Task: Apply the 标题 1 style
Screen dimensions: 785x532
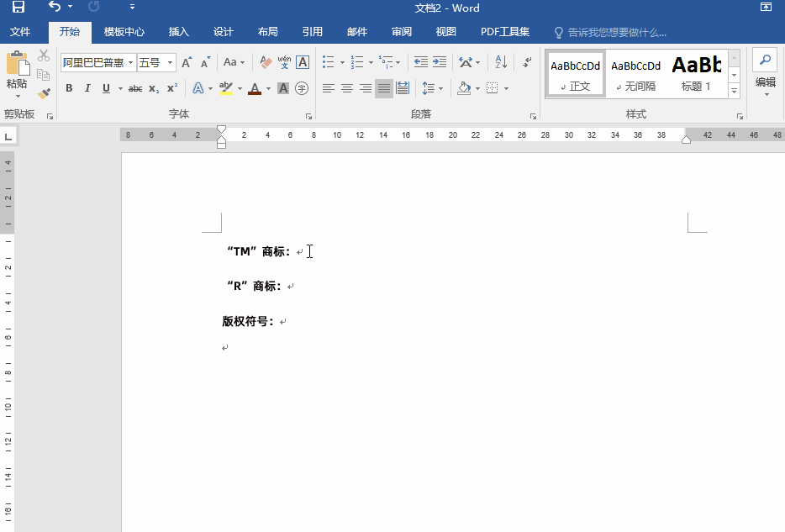Action: coord(696,72)
